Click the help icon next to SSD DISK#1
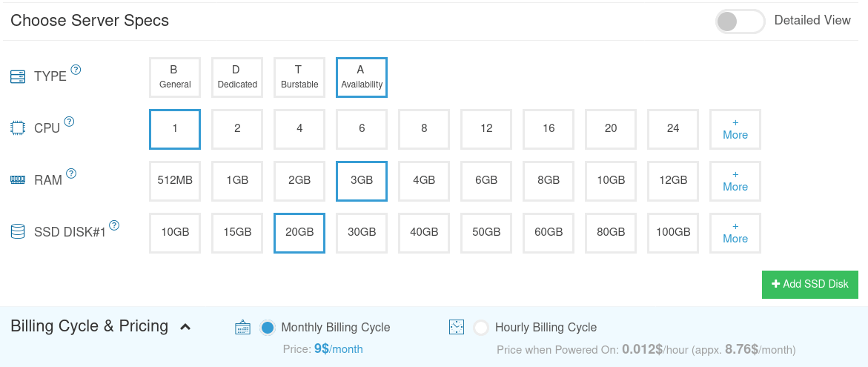The height and width of the screenshot is (367, 868). pyautogui.click(x=114, y=225)
